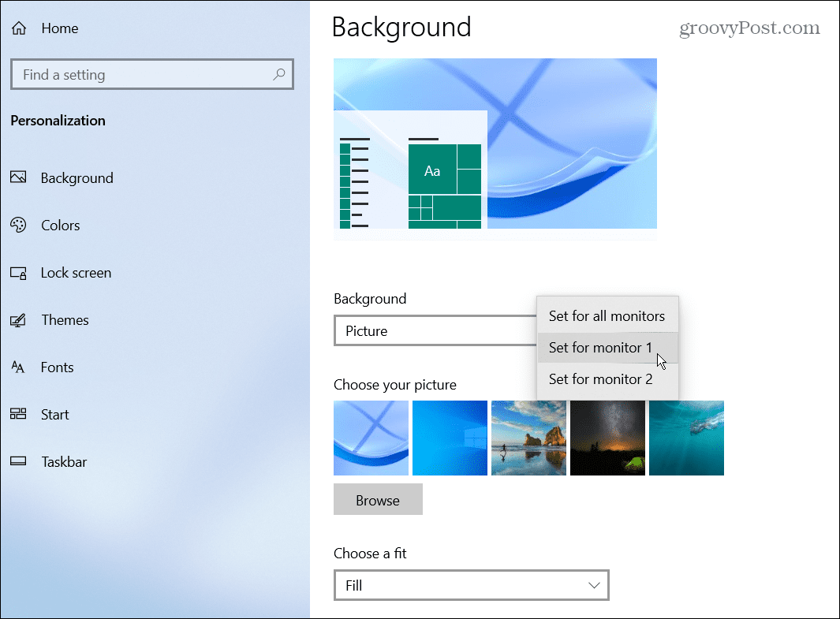Select Set for monitor 2
This screenshot has height=619, width=840.
(600, 378)
